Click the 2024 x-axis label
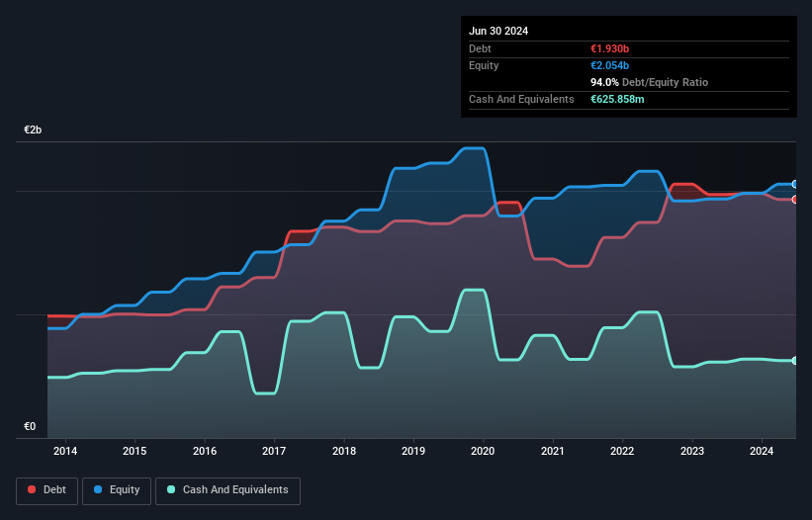 click(762, 451)
